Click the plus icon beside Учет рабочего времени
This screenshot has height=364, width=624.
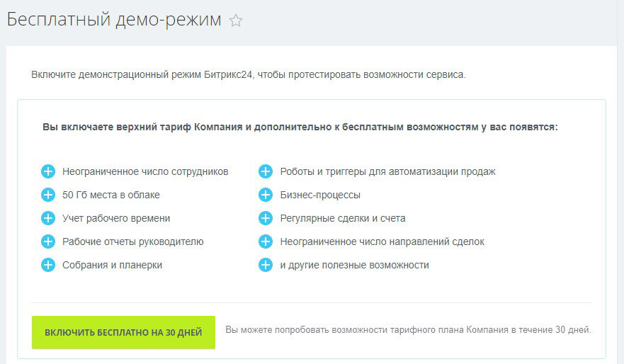coord(48,218)
